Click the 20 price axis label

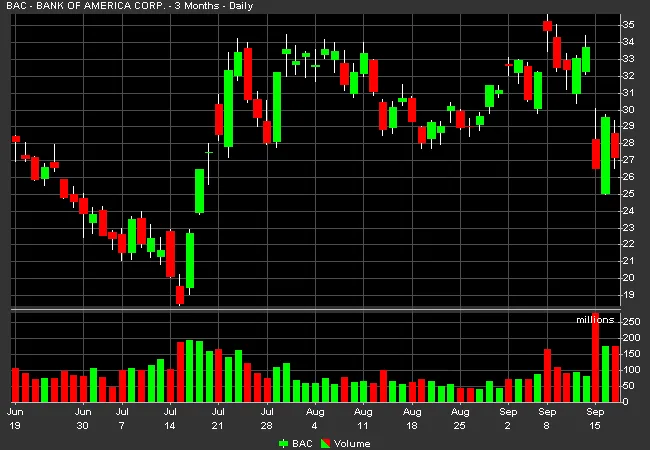tap(628, 278)
